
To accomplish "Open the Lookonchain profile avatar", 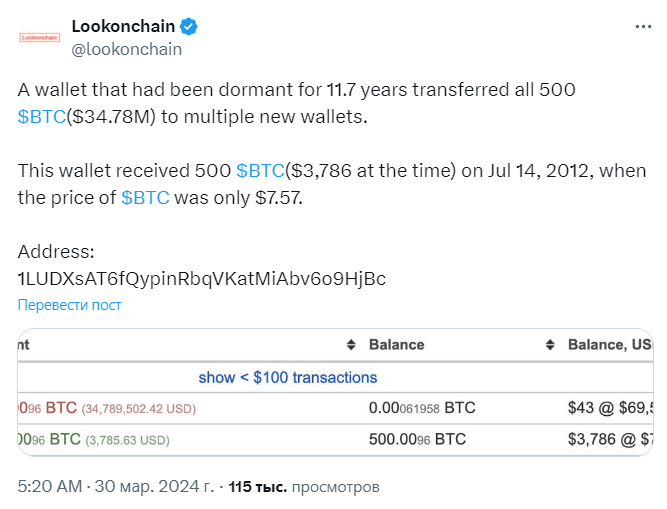I will click(42, 37).
